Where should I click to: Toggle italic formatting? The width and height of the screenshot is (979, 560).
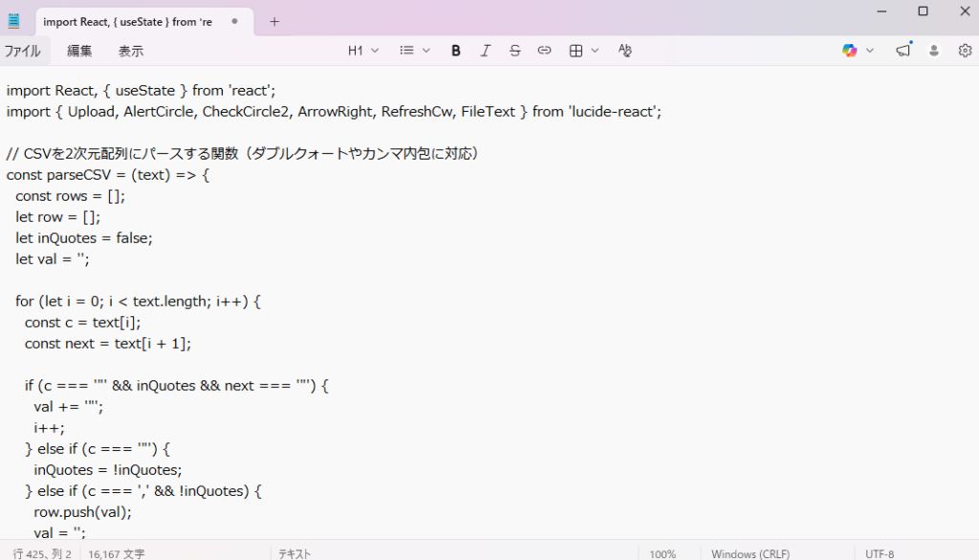(x=486, y=51)
